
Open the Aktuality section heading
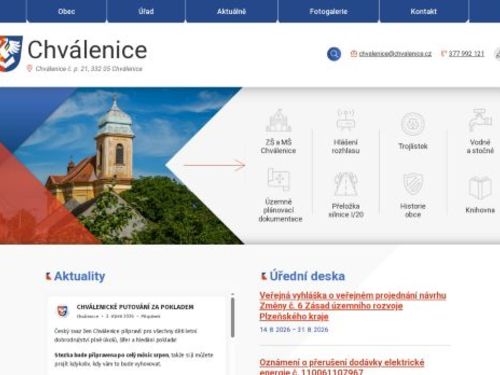pos(79,276)
